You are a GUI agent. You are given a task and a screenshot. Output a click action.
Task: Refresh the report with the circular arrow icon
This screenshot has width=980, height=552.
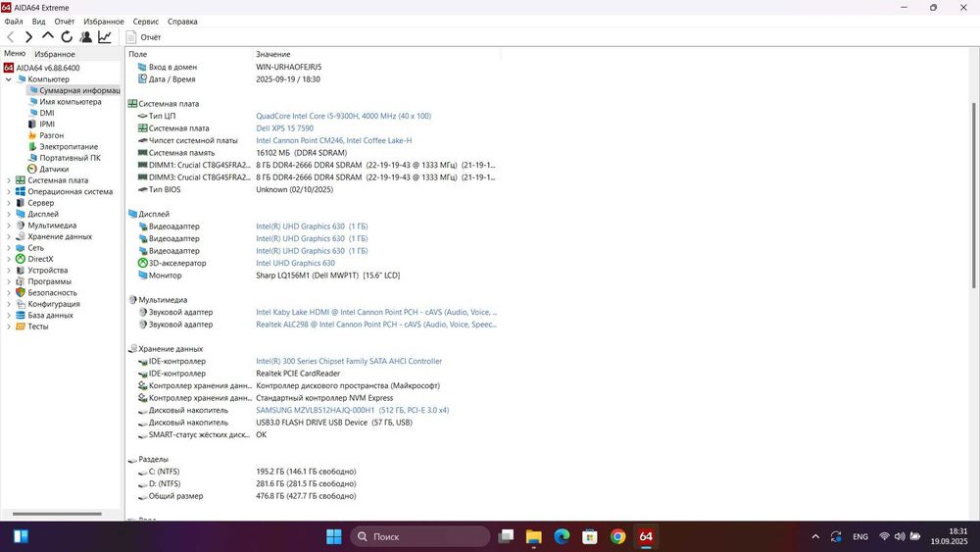(67, 37)
